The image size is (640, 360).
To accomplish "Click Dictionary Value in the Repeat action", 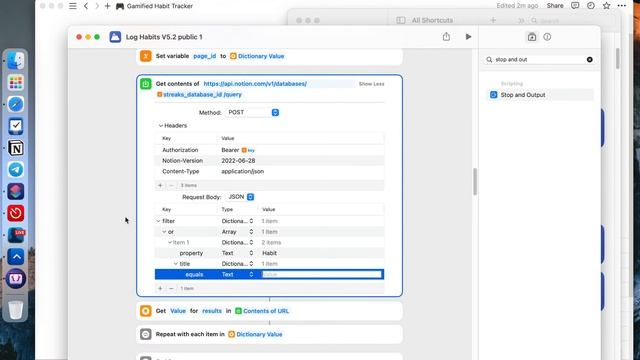I will click(255, 334).
